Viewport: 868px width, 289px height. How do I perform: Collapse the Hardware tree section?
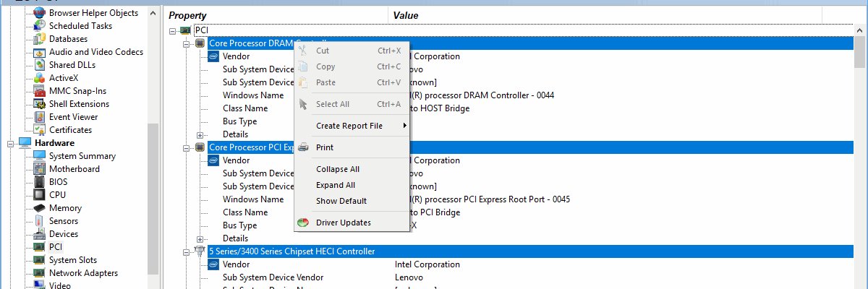[x=11, y=143]
